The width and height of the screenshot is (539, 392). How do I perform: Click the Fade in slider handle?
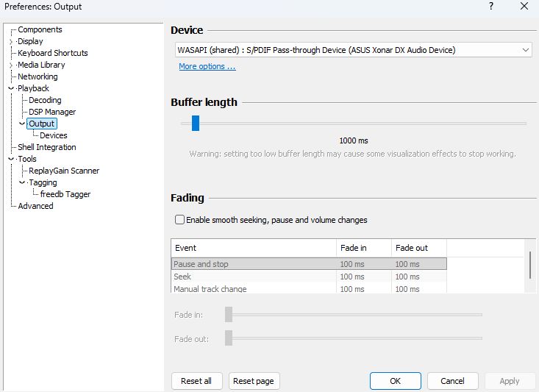coord(229,315)
